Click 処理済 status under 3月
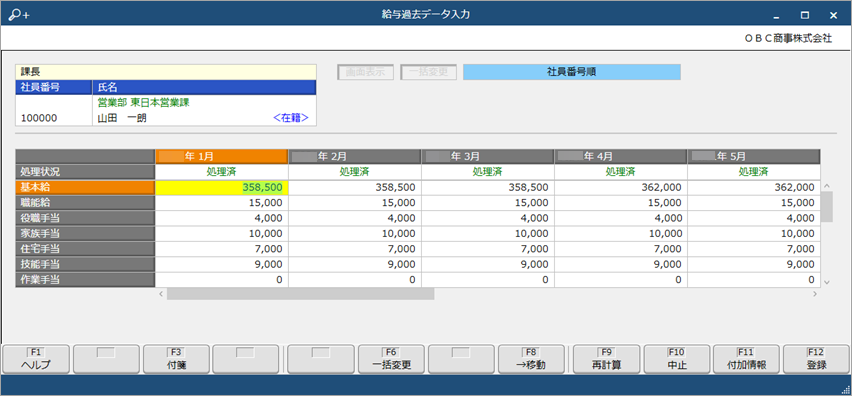This screenshot has height=396, width=852. tap(488, 172)
